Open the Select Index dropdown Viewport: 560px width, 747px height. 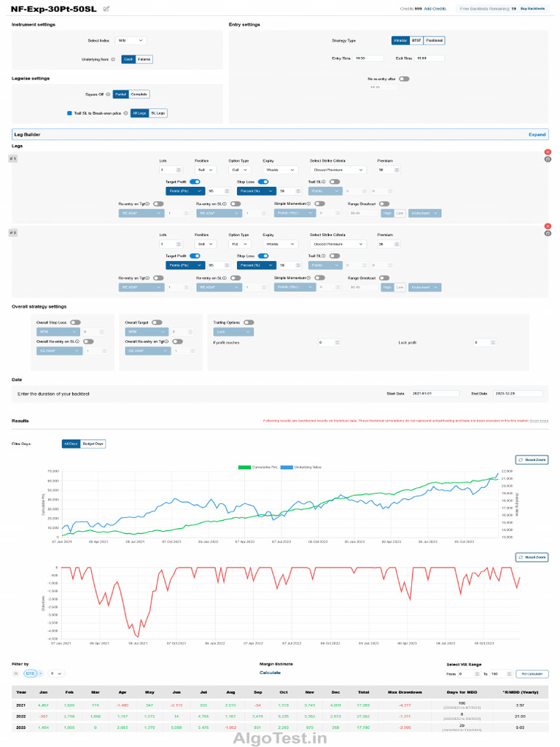click(x=131, y=41)
